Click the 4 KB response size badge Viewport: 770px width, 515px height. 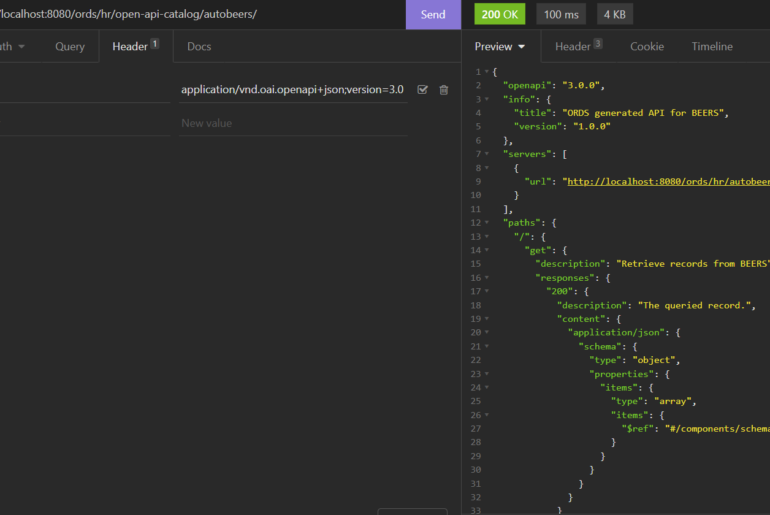coord(614,14)
